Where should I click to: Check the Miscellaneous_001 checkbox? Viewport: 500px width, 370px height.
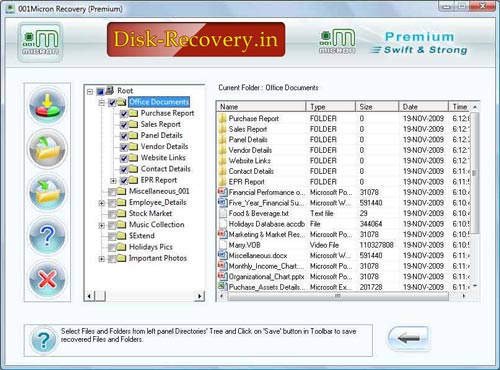[x=112, y=192]
